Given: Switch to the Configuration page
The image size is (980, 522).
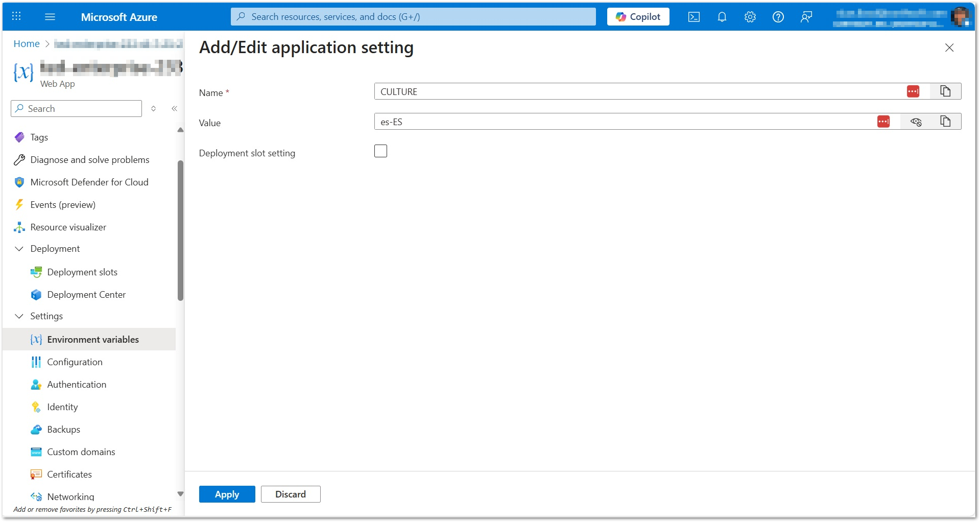Looking at the screenshot, I should click(74, 362).
